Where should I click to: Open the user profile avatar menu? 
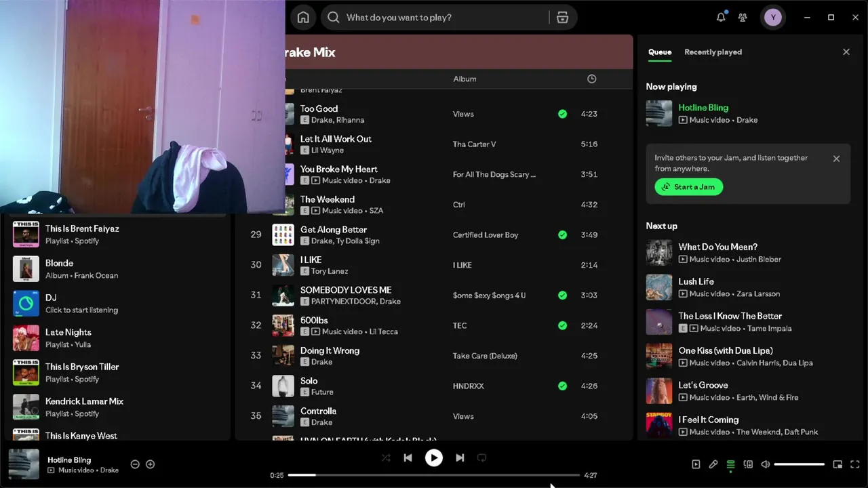773,18
